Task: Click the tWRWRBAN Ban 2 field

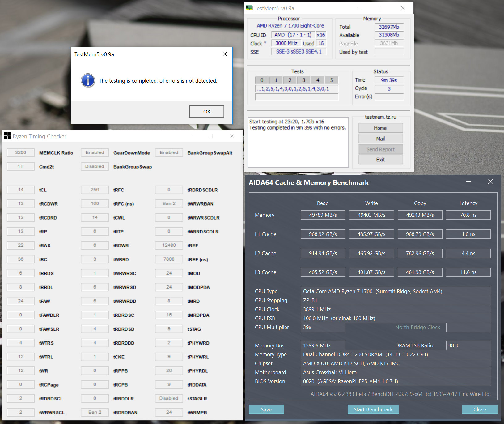Action: pyautogui.click(x=169, y=203)
